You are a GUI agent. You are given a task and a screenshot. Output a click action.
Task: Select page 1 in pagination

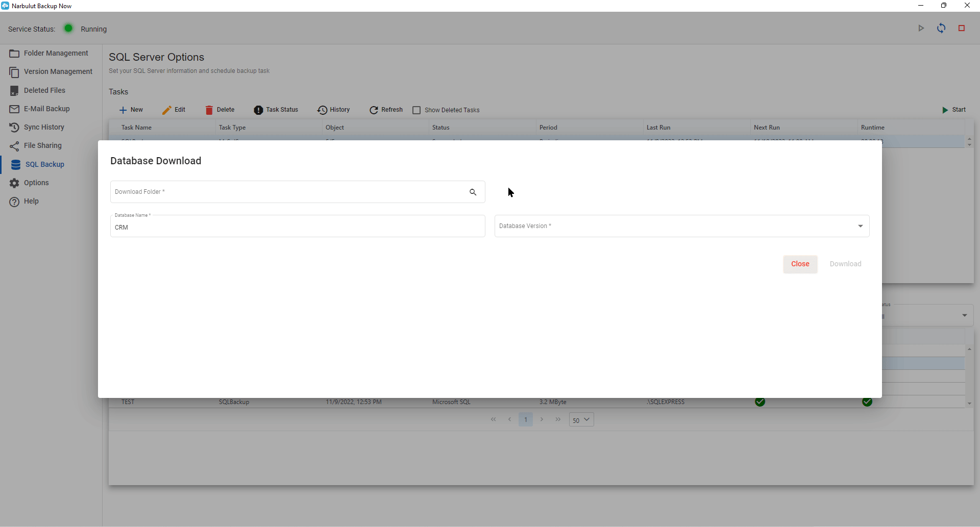526,419
